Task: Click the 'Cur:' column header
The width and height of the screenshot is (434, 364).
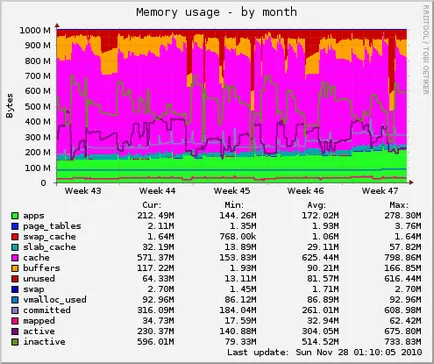Action: coord(152,205)
